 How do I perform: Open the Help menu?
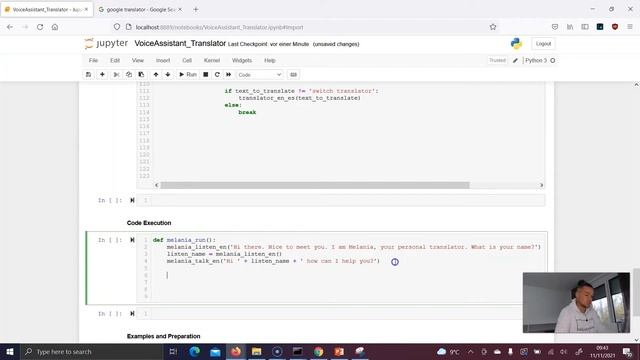270,60
